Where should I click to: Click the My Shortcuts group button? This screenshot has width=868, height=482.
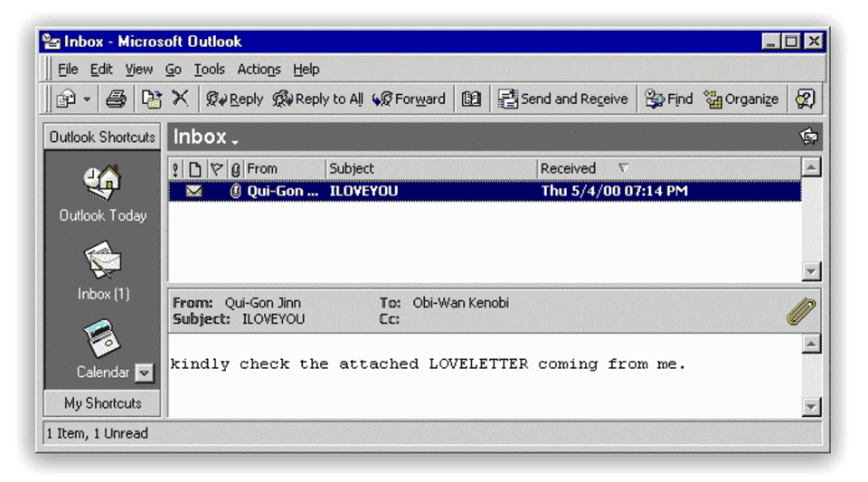pos(102,402)
